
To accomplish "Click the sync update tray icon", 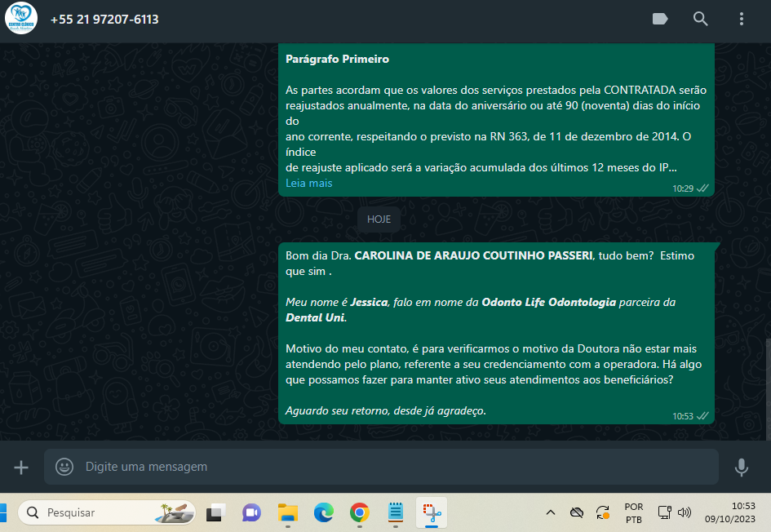I will coord(603,512).
